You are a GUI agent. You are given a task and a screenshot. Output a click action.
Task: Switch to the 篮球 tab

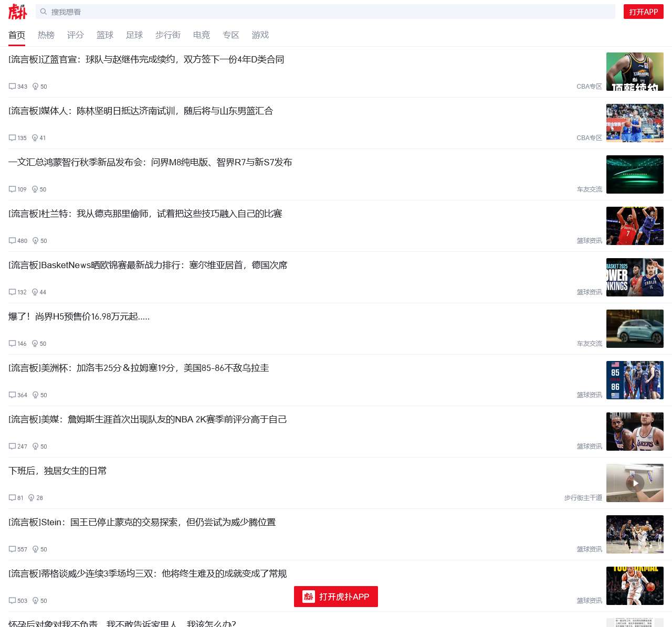pyautogui.click(x=104, y=35)
